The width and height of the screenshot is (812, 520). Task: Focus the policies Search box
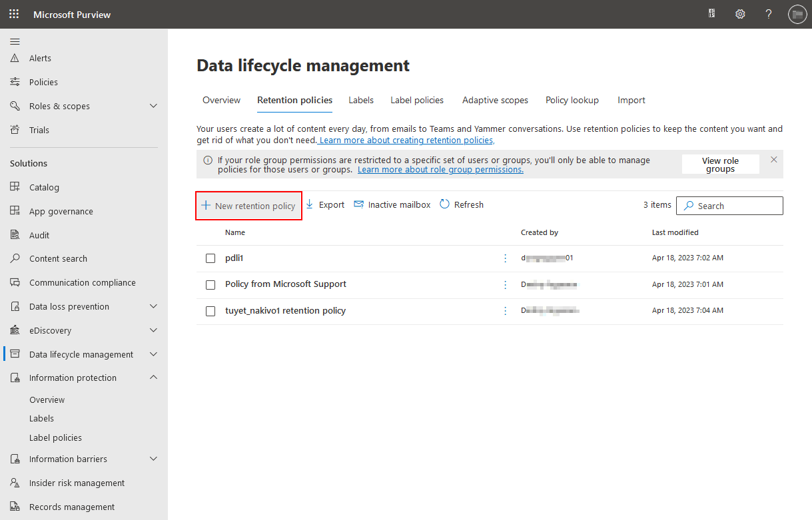[x=729, y=206]
